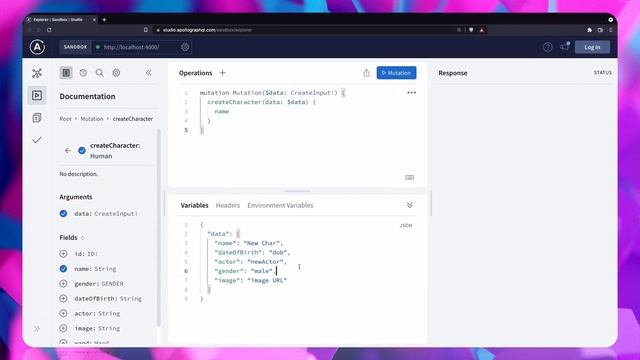The width and height of the screenshot is (640, 360).
Task: Click the createCharacter line in operation editor
Action: 262,102
